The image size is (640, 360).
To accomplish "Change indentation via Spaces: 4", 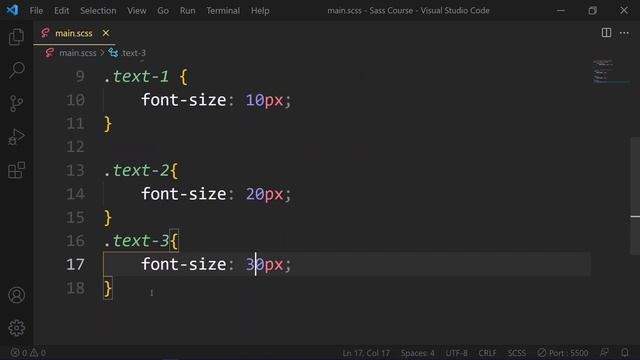I will click(417, 353).
